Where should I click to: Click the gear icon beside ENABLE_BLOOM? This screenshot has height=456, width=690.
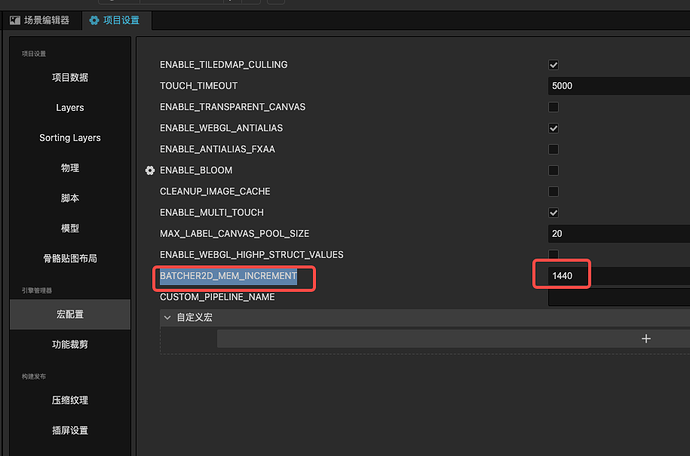[x=150, y=170]
